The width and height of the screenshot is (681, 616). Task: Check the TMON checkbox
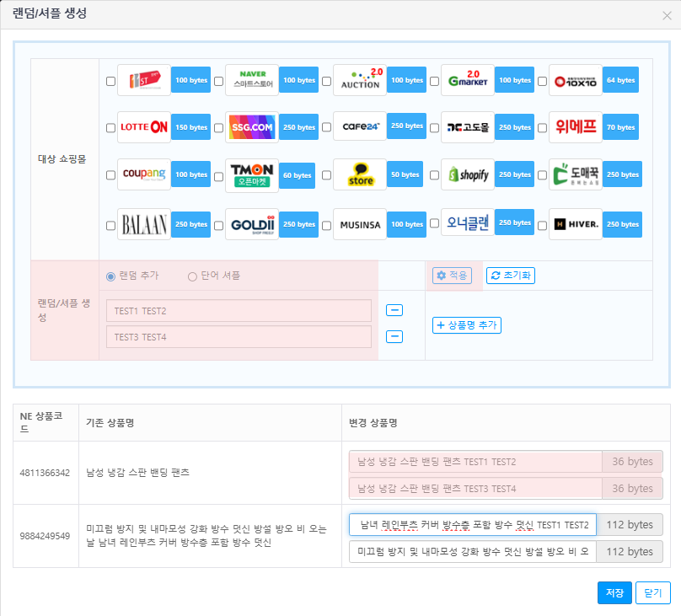point(219,177)
